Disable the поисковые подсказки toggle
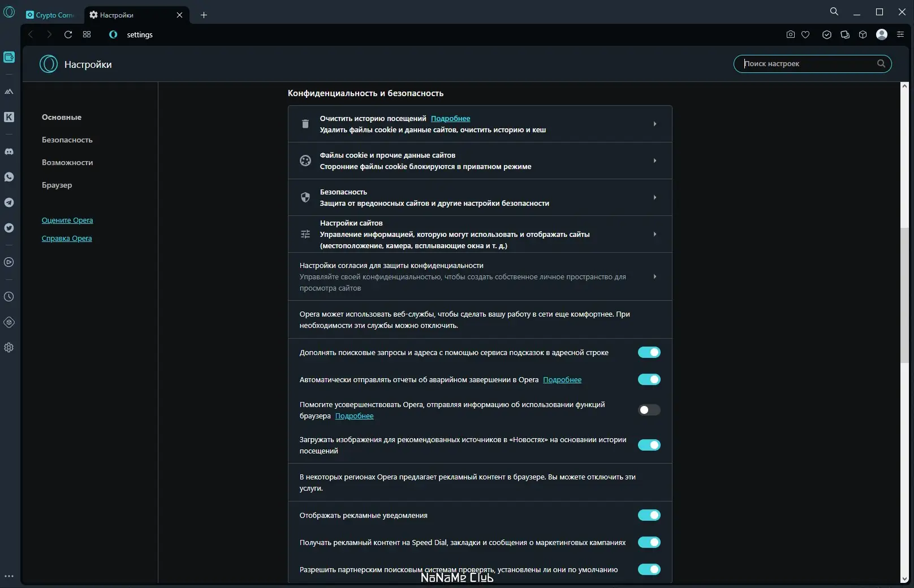Screen dimensions: 914x588 pyautogui.click(x=649, y=352)
